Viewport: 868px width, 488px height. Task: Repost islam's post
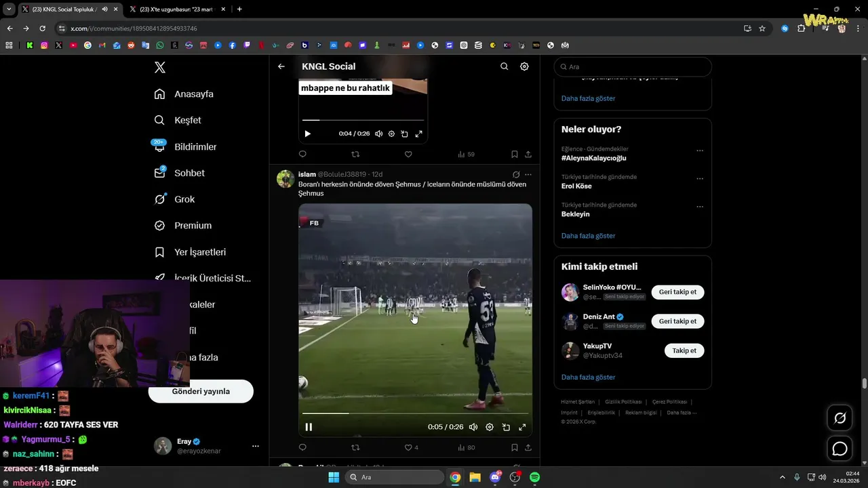355,447
